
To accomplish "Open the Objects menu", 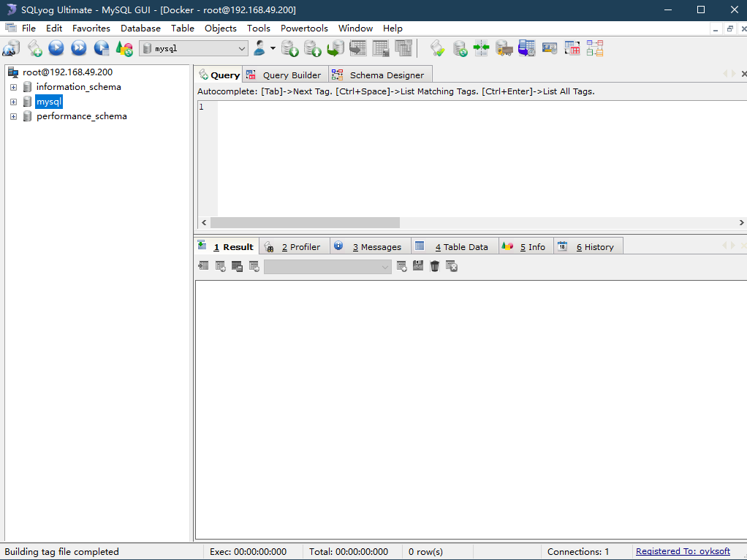I will [x=221, y=28].
